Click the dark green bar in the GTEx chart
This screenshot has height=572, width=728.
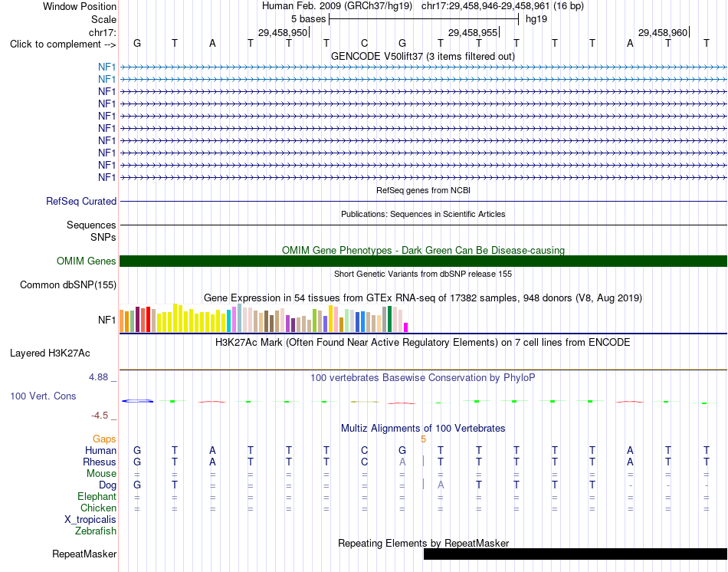pyautogui.click(x=390, y=319)
